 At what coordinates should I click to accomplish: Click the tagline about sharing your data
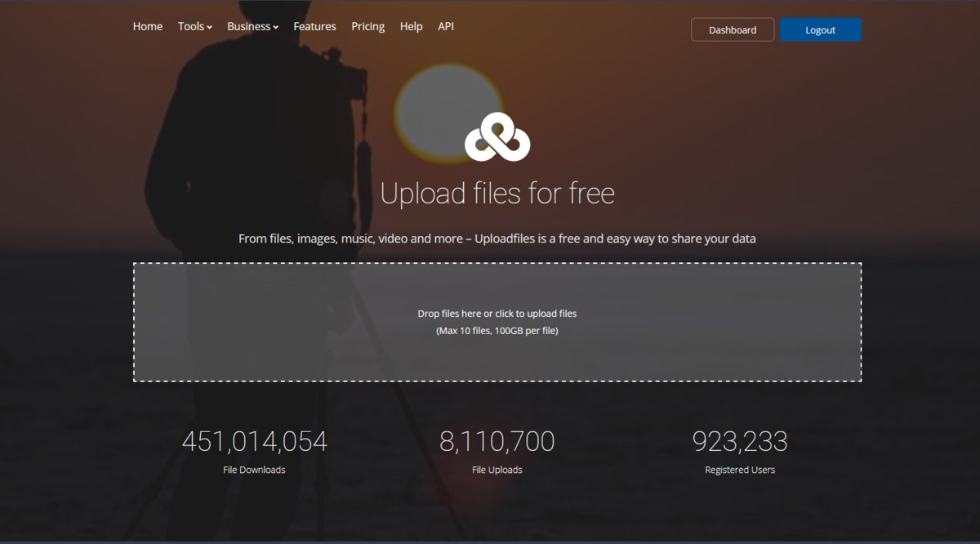pyautogui.click(x=497, y=239)
